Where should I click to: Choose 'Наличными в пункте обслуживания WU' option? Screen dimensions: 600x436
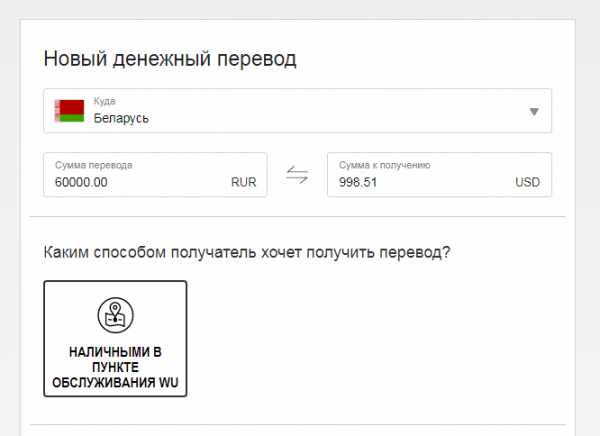(x=115, y=338)
